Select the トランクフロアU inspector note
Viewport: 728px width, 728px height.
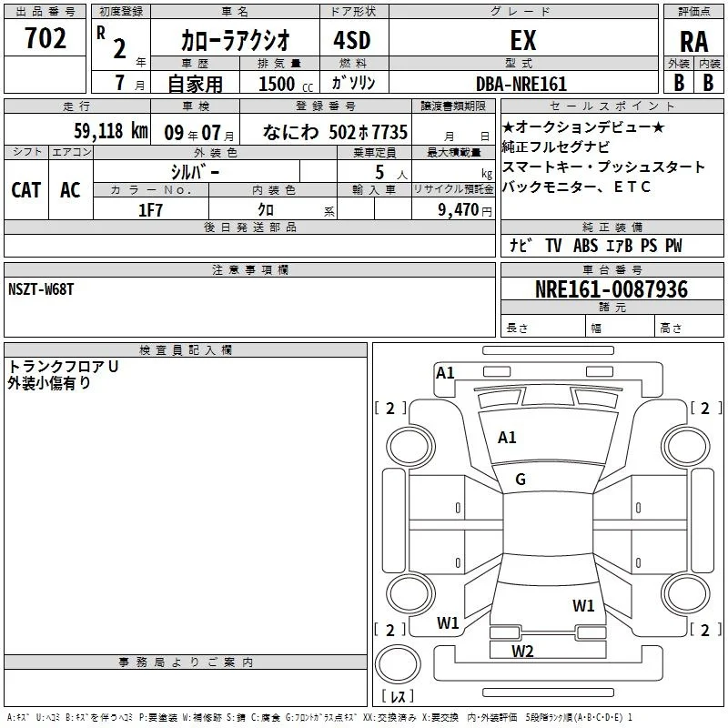click(63, 367)
